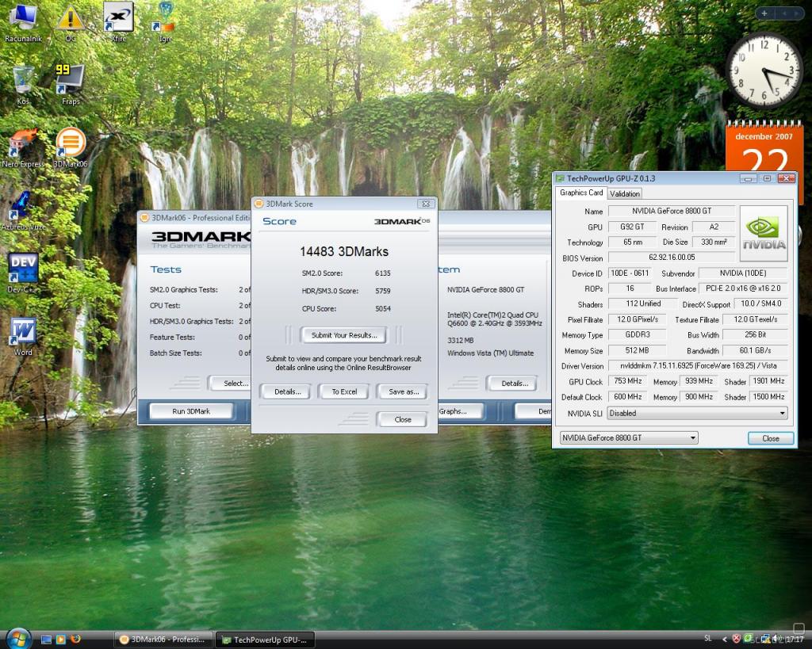Launch the Xfire desktop shortcut
Viewport: 812px width, 649px height.
[119, 21]
